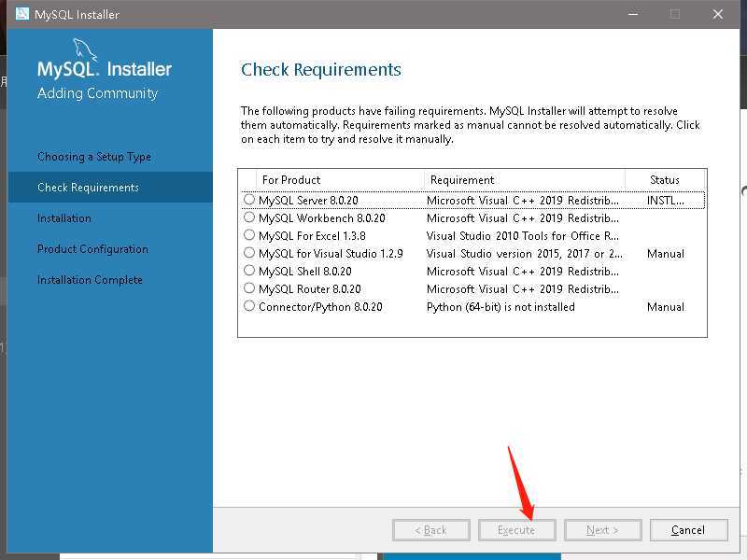Click the MySQL dolphin logo in sidebar
747x560 pixels.
click(85, 50)
